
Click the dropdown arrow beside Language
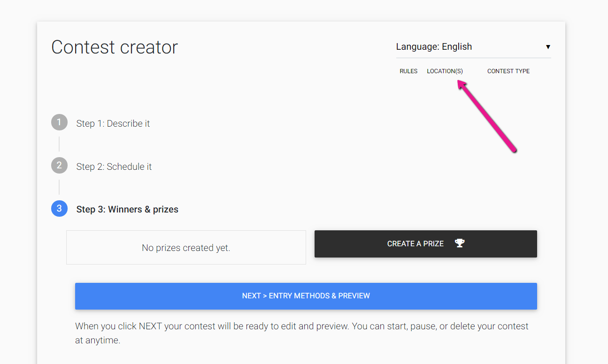[x=548, y=47]
